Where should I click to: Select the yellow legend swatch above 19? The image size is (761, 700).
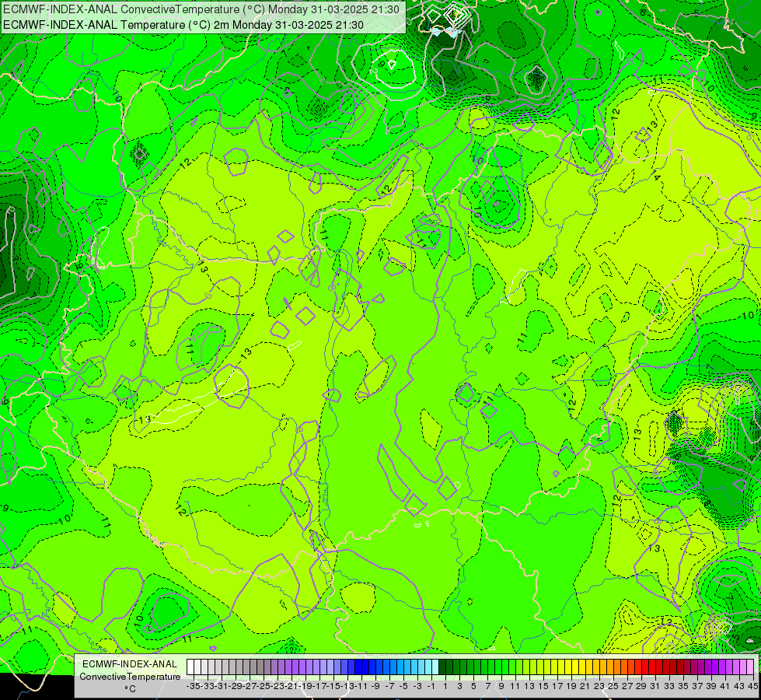(568, 667)
